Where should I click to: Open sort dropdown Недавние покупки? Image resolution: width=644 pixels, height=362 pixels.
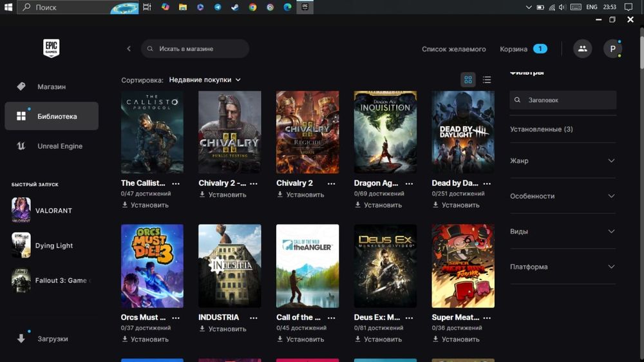click(x=205, y=80)
